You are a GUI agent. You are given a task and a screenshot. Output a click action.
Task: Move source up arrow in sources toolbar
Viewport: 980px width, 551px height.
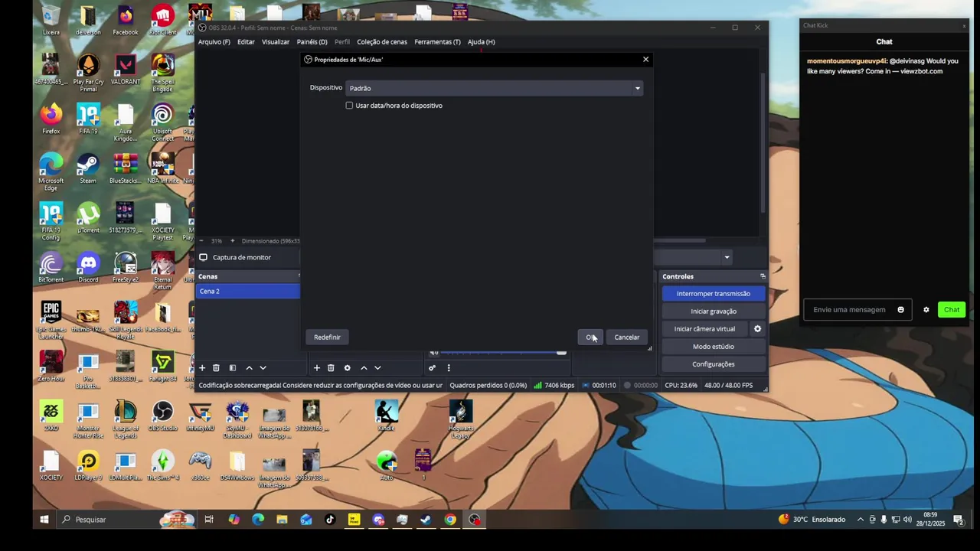click(x=364, y=368)
